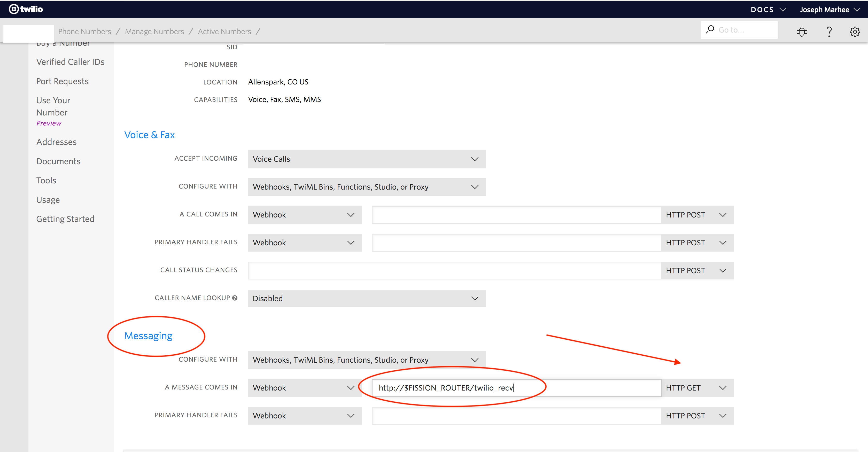Change A Call Comes In HTTP POST method
Screen dimensions: 868x452
pyautogui.click(x=697, y=215)
